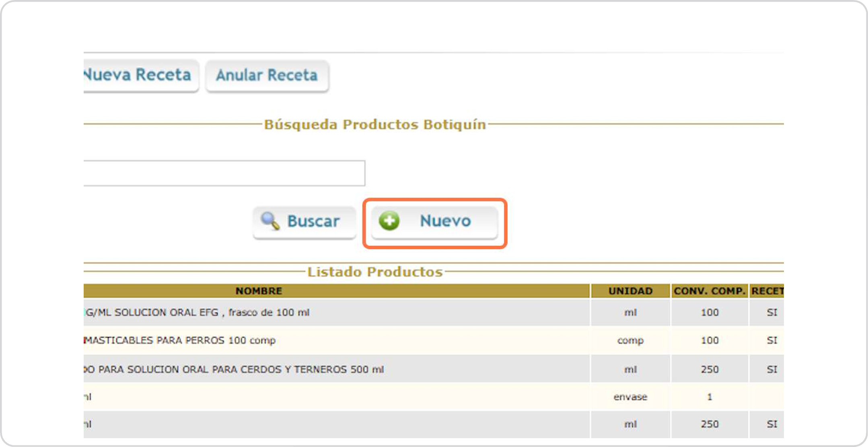
Task: Click the 250 value in CERDOS row
Action: (x=710, y=369)
